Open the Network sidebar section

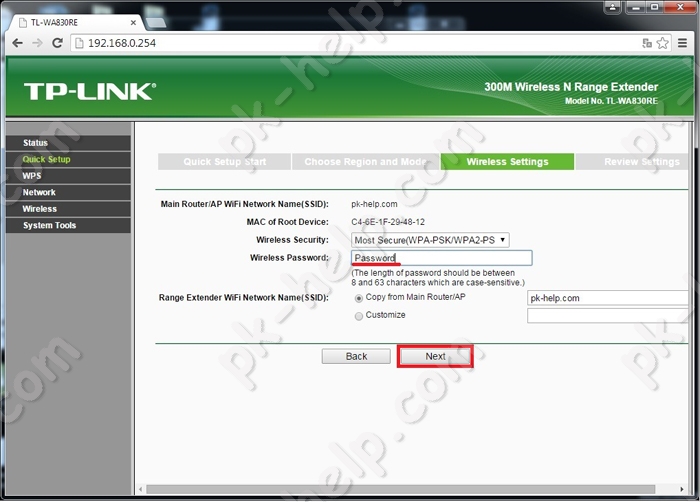[x=69, y=192]
